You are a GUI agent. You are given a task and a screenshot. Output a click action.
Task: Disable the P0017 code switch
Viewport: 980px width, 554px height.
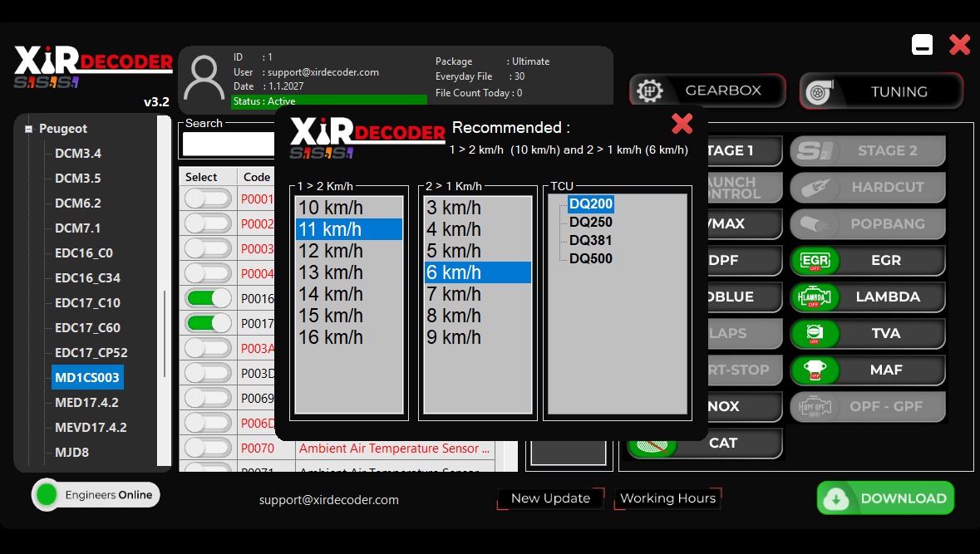208,323
